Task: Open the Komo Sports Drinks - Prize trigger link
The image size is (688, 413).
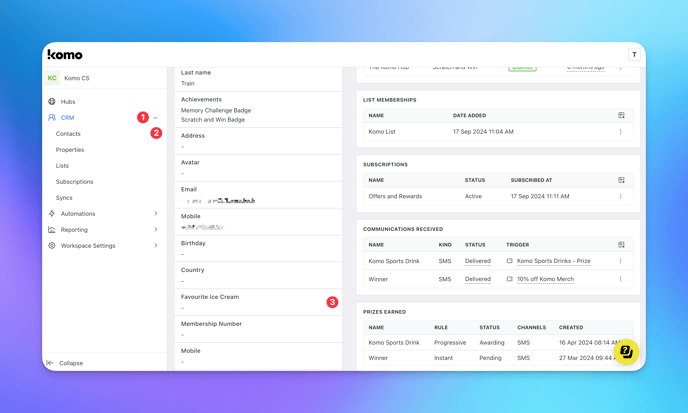Action: (x=554, y=261)
